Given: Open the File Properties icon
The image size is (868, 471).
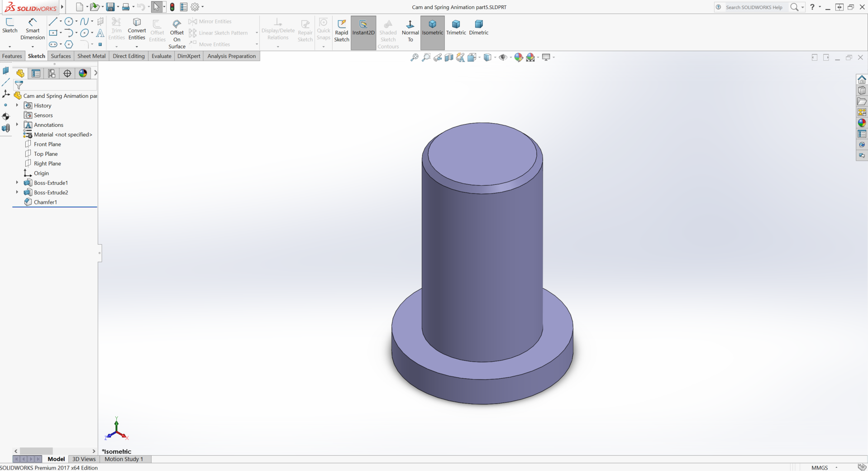Looking at the screenshot, I should pyautogui.click(x=183, y=7).
